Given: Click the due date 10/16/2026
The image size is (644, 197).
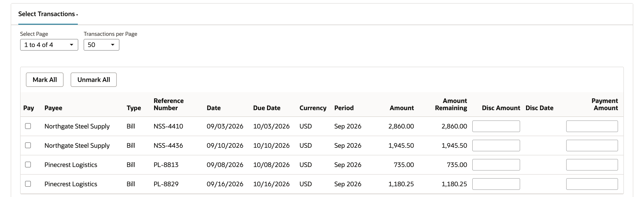Looking at the screenshot, I should (x=271, y=184).
